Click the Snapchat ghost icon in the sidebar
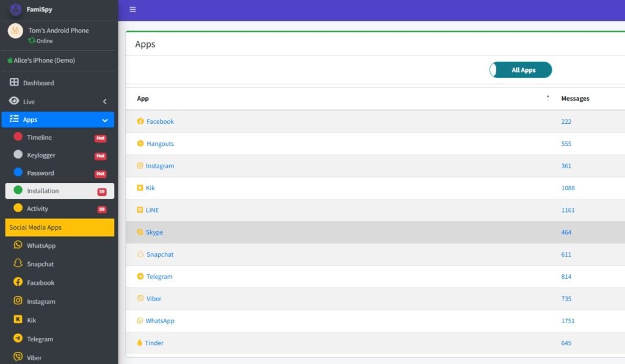This screenshot has height=364, width=625. click(18, 263)
